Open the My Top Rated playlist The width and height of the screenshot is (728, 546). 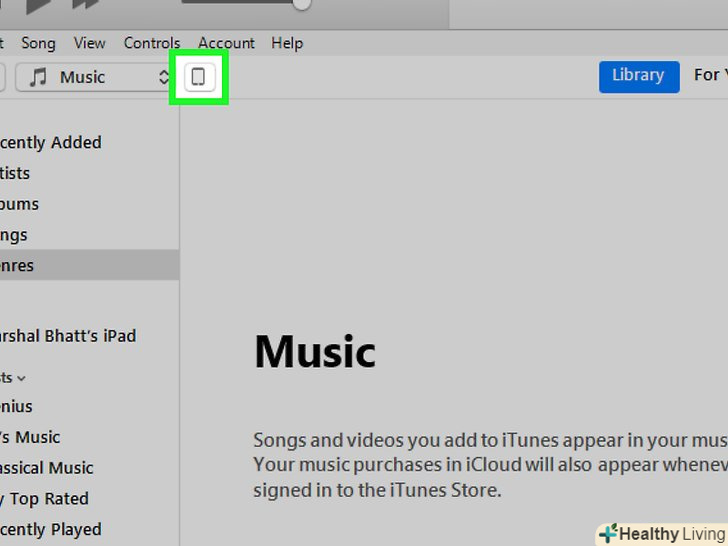(45, 499)
